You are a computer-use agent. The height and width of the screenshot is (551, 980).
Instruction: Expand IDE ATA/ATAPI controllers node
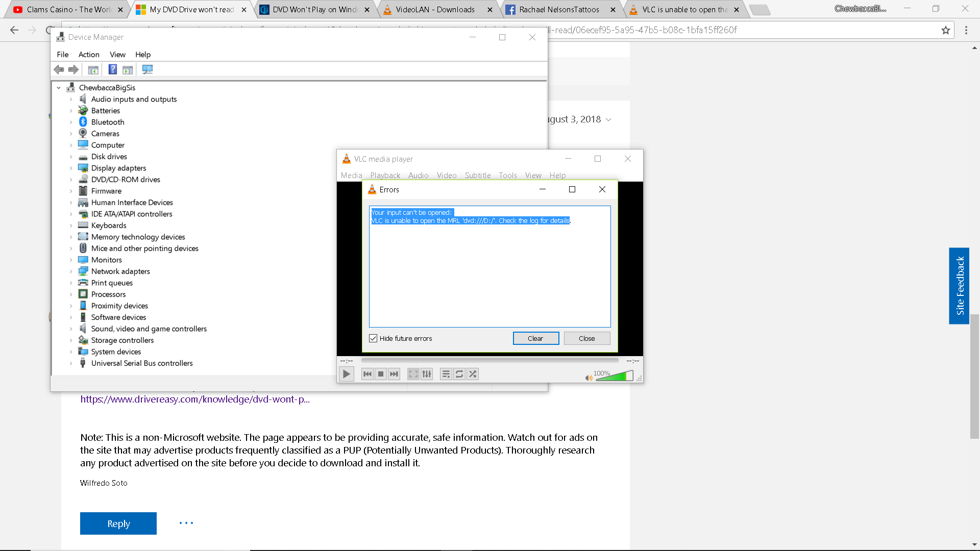tap(71, 214)
